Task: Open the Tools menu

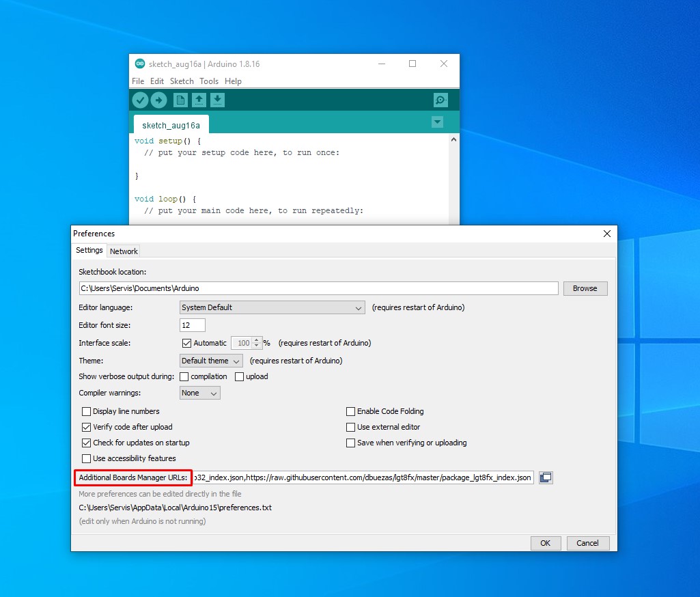Action: pos(209,81)
